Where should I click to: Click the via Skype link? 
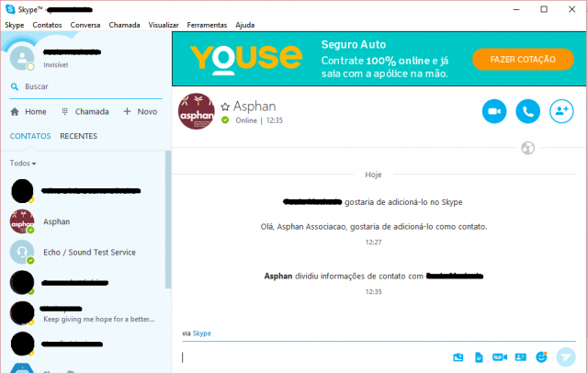pyautogui.click(x=202, y=333)
